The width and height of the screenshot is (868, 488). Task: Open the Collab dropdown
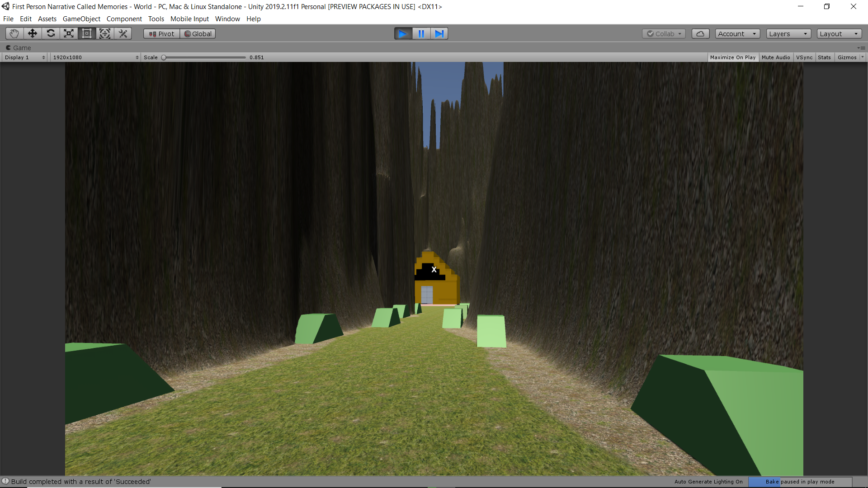(x=664, y=34)
